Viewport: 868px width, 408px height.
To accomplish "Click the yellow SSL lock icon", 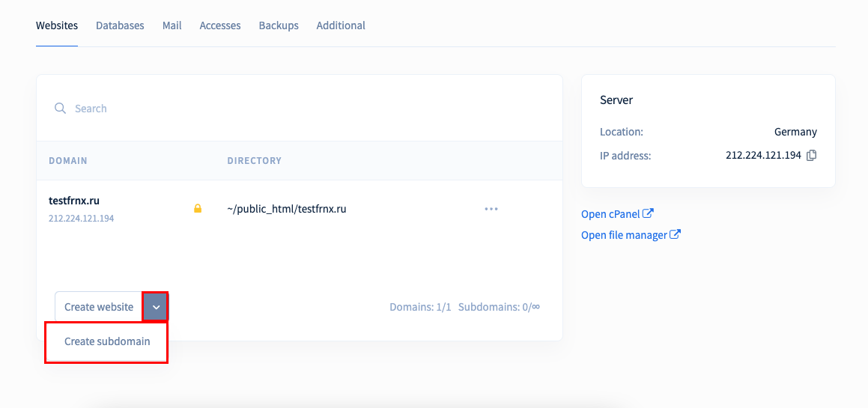I will [x=198, y=209].
